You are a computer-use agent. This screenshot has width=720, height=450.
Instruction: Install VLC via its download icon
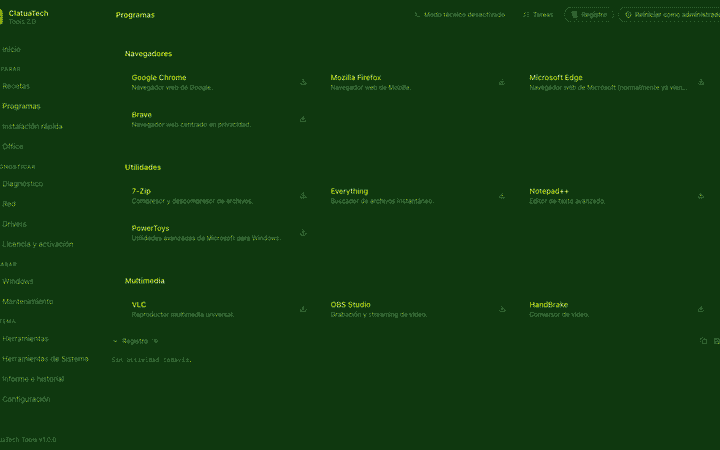tap(303, 309)
